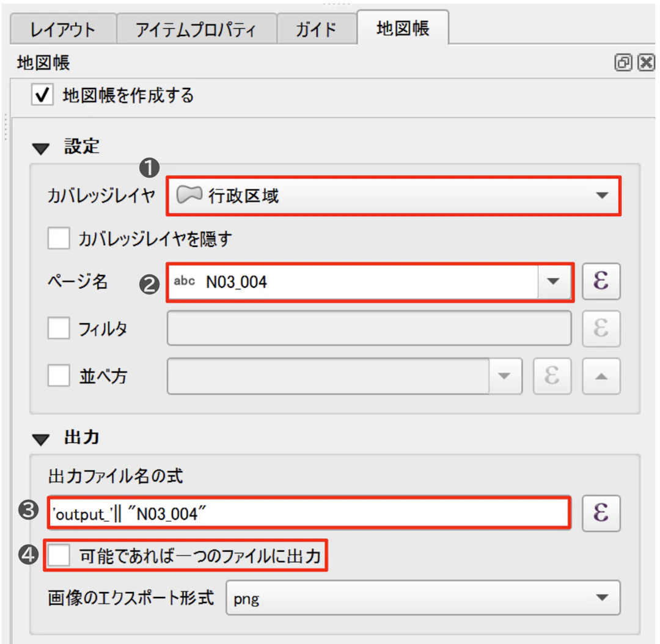Viewport: 660px width, 644px height.
Task: Click the expression button next to 並べ方
Action: pos(552,376)
